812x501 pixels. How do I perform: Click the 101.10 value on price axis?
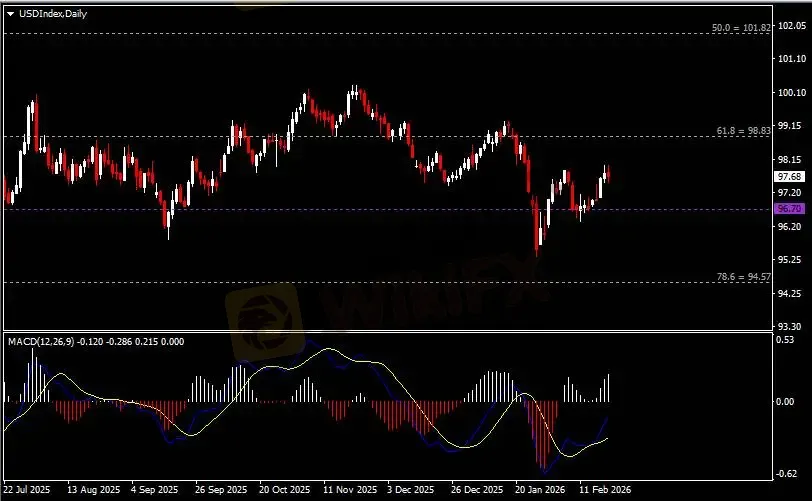click(x=789, y=59)
